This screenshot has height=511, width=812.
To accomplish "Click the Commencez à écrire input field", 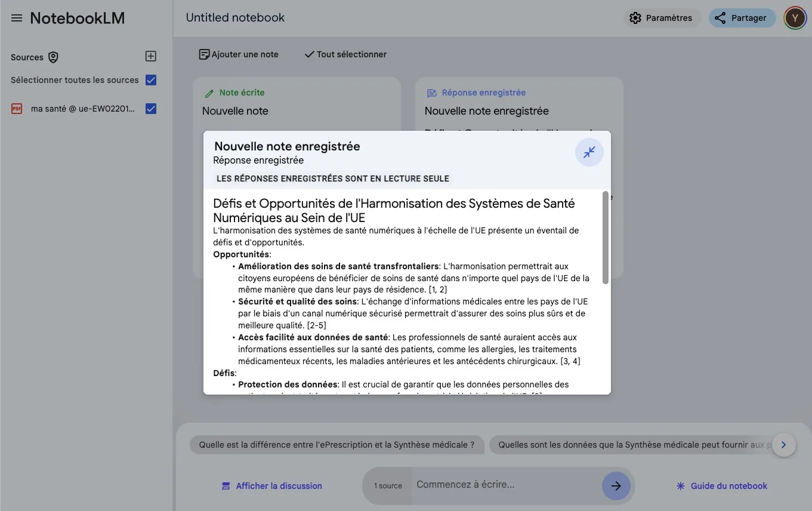I will click(504, 485).
